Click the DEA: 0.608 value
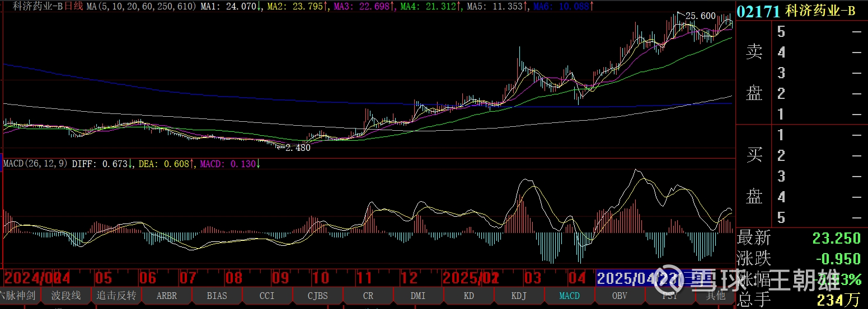 click(x=166, y=164)
